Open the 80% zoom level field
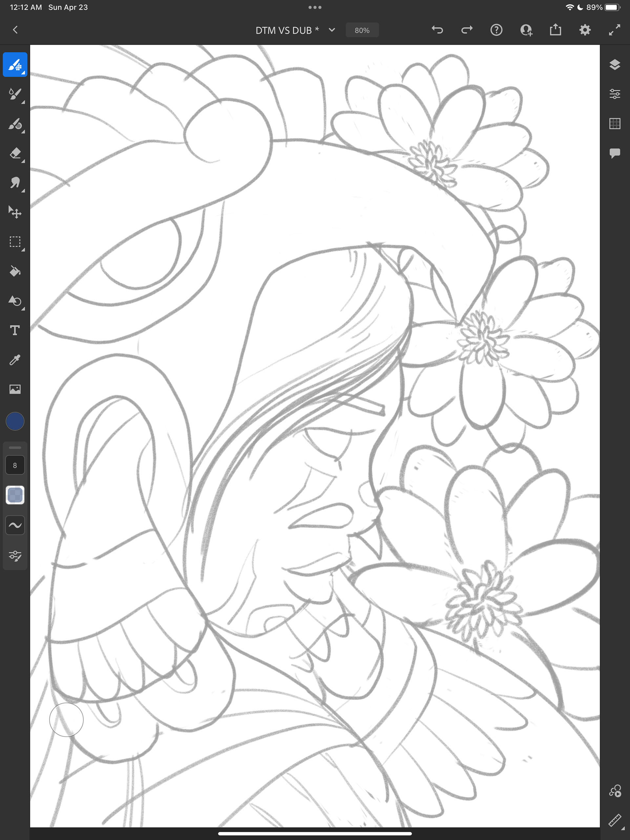The image size is (630, 840). coord(362,30)
